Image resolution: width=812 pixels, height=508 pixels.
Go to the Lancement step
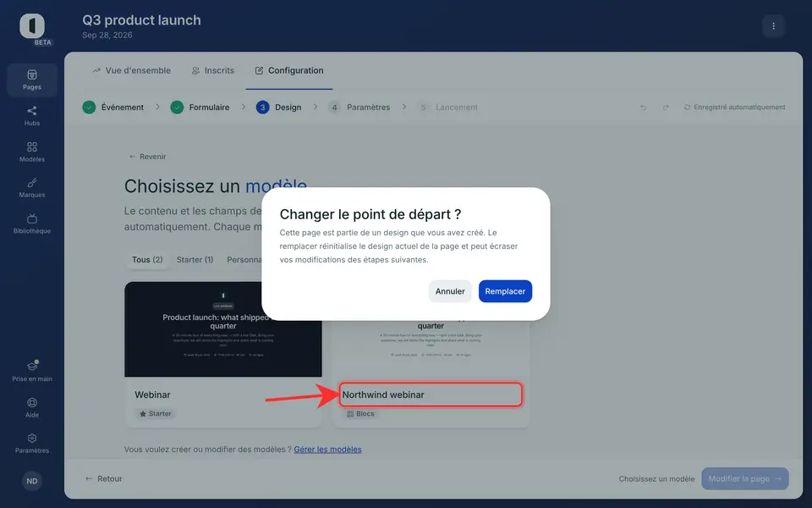[x=448, y=108]
